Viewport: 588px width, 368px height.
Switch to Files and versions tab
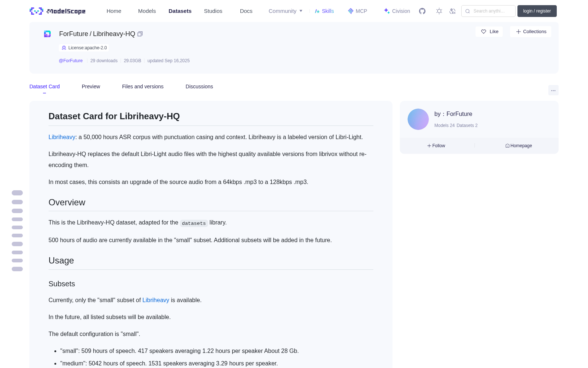(143, 86)
